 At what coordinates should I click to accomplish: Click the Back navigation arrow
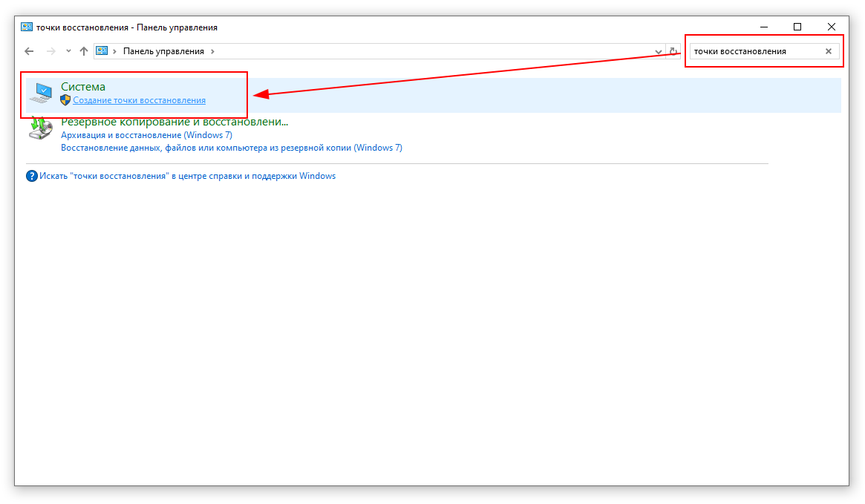tap(29, 51)
